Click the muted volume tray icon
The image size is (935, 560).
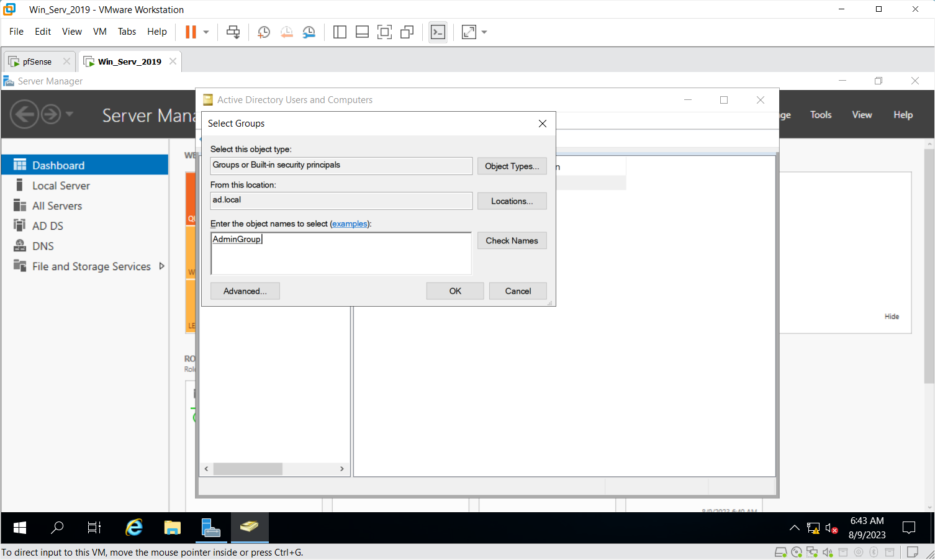[832, 528]
